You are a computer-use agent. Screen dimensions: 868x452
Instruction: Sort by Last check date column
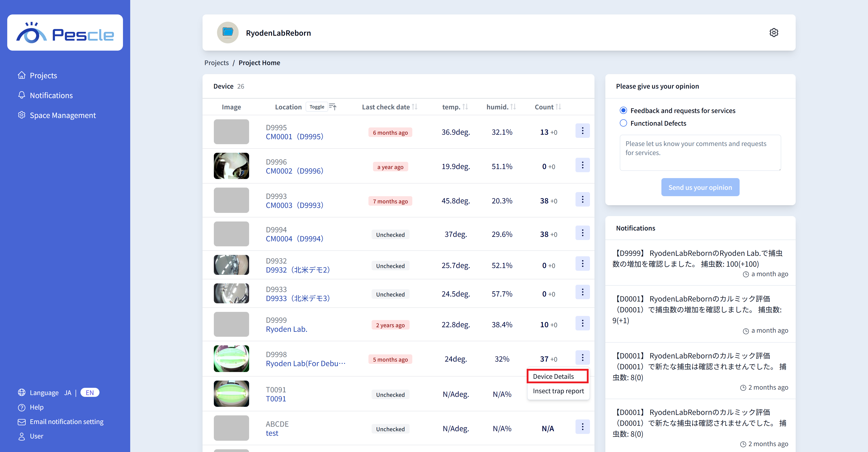(x=415, y=107)
